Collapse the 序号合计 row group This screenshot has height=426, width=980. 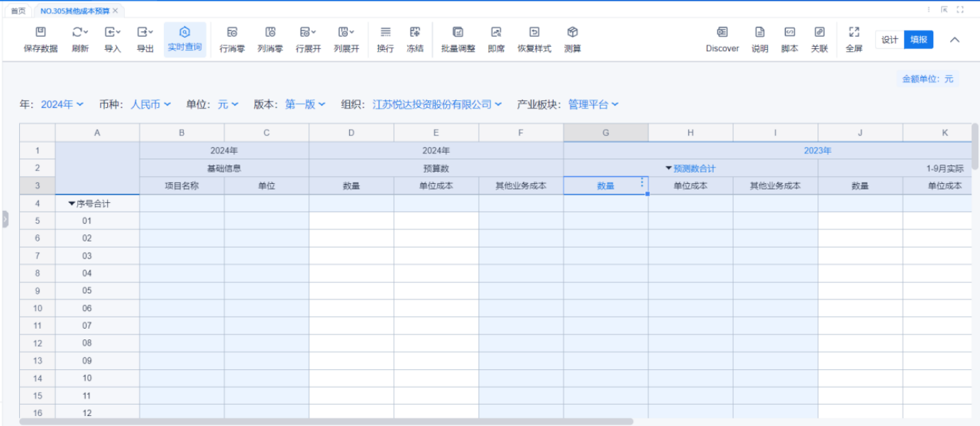[72, 204]
